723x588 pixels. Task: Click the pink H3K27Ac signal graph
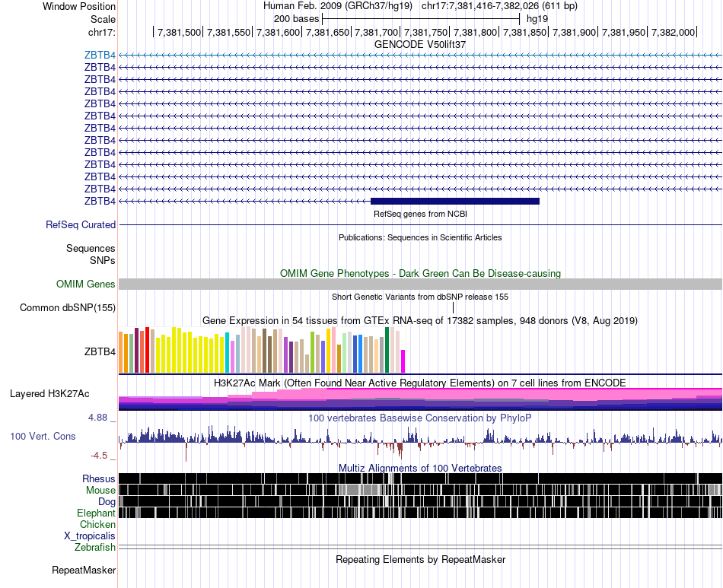click(420, 399)
